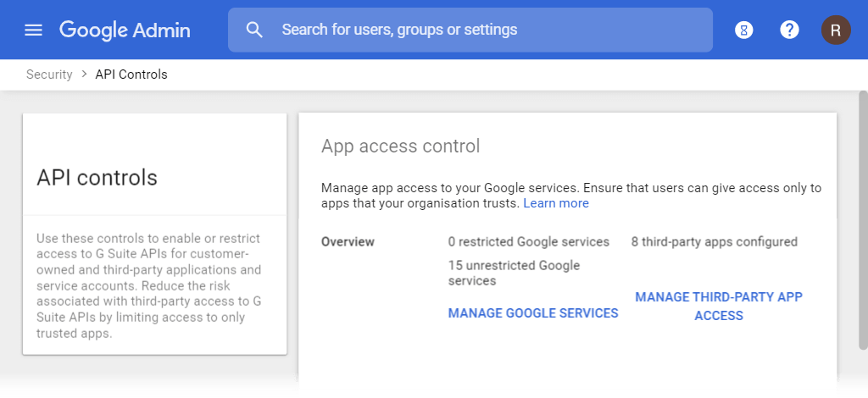
Task: Open the Learn more link
Action: coord(556,203)
